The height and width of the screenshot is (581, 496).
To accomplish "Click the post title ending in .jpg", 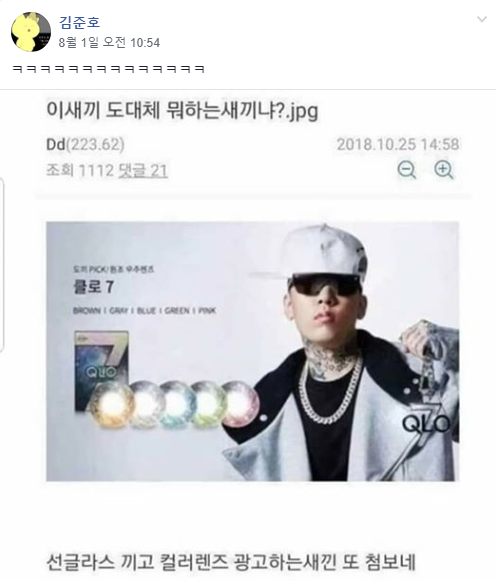I will (182, 110).
